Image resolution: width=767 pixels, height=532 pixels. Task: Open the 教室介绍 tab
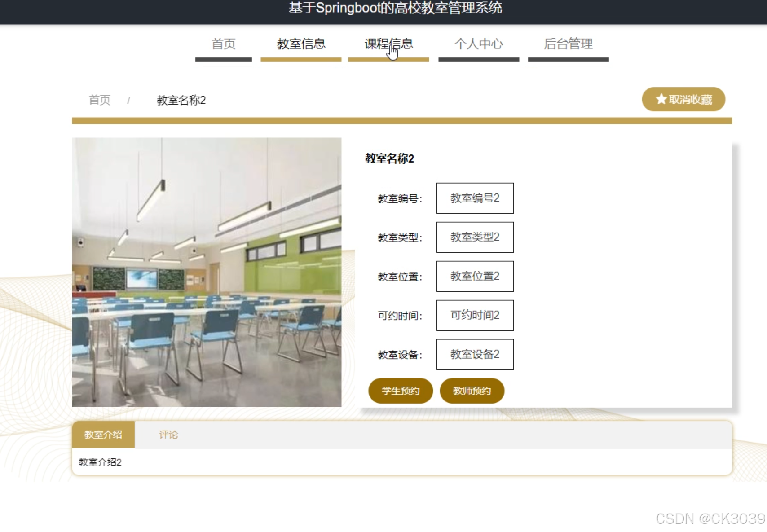tap(103, 434)
